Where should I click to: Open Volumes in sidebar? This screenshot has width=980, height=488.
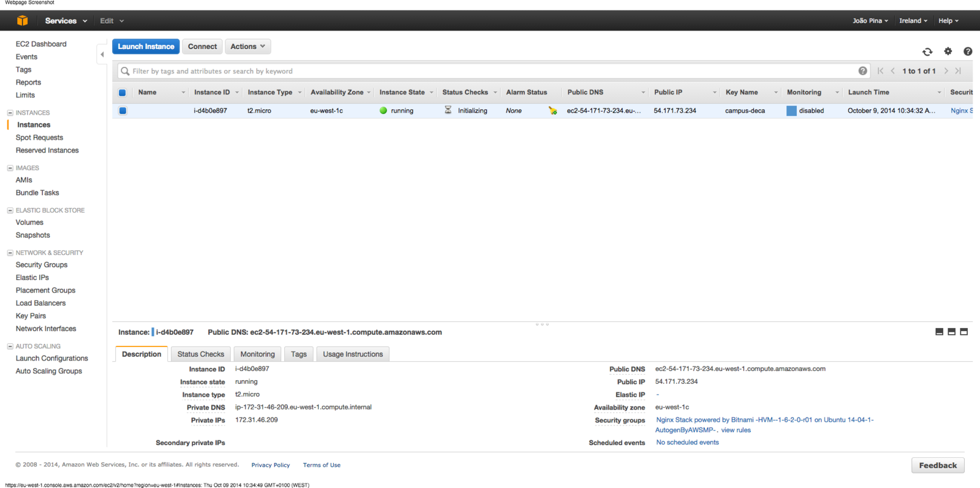coord(29,223)
